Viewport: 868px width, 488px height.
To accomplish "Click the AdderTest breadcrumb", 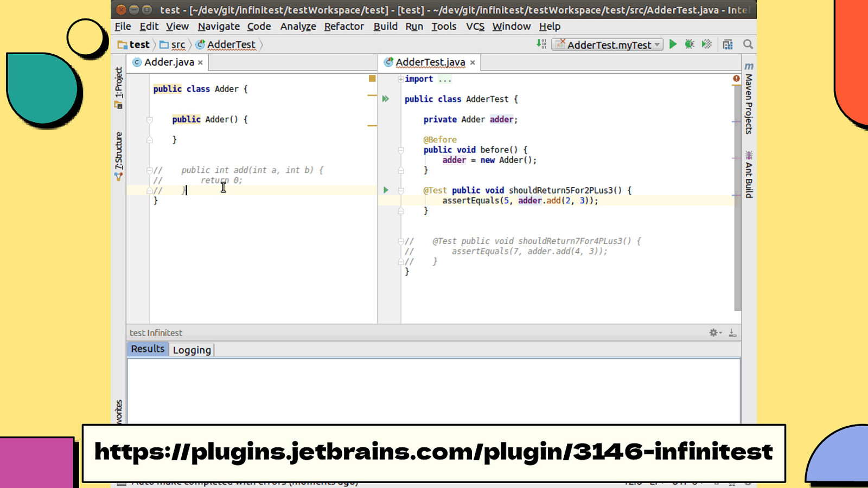I will [x=226, y=44].
